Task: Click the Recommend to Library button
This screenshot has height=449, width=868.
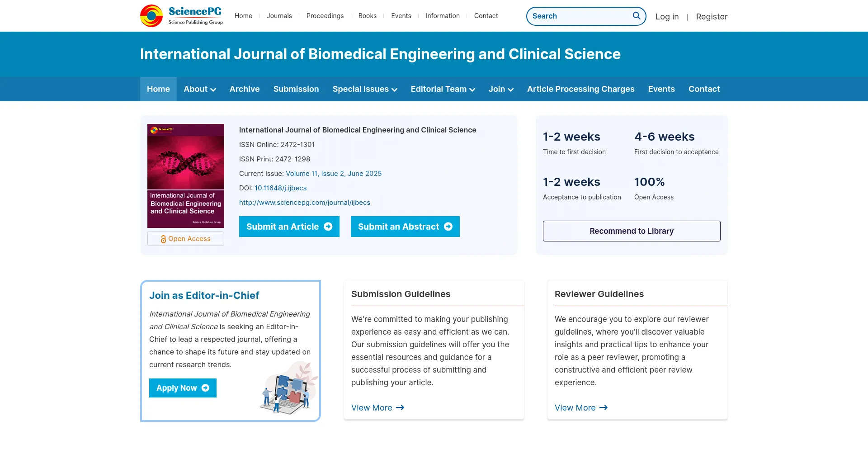Action: tap(632, 231)
